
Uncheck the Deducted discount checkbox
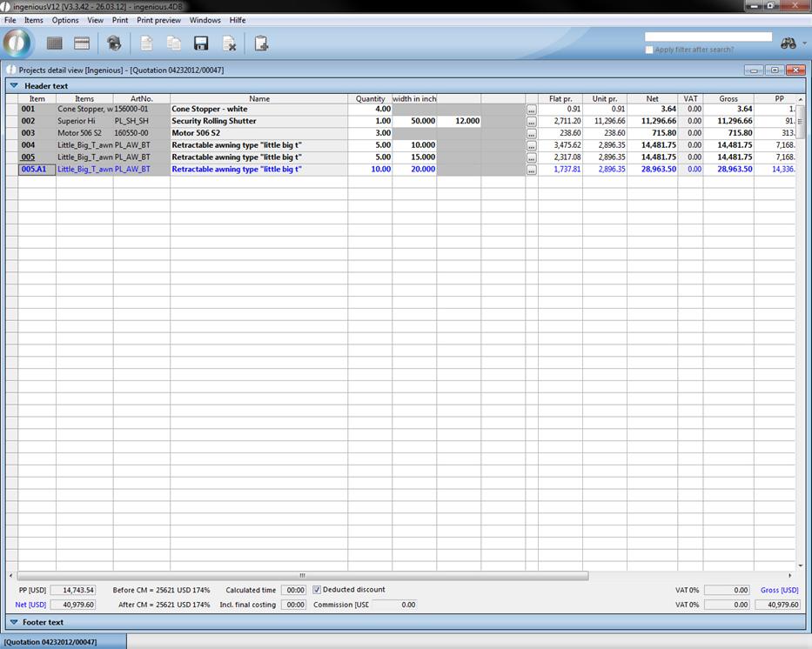pos(317,590)
